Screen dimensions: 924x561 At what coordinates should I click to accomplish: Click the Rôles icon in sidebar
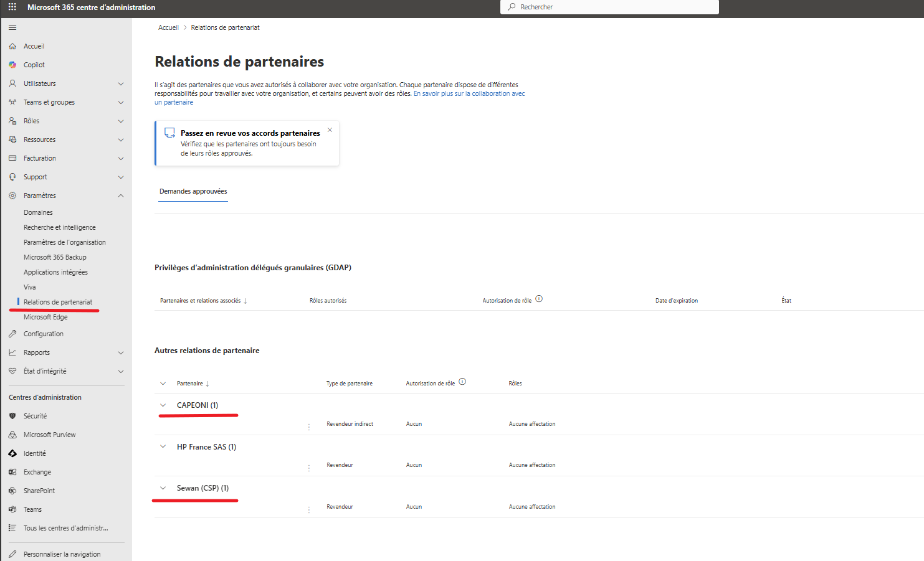(12, 121)
